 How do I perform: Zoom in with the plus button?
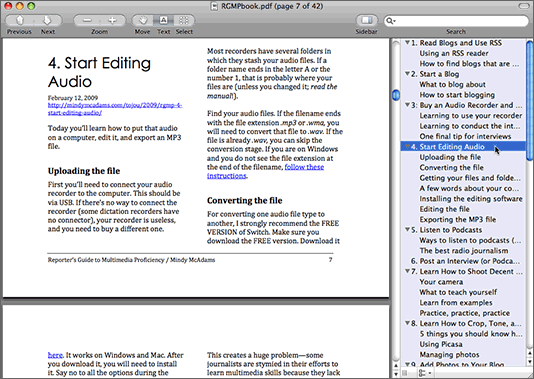click(x=112, y=20)
